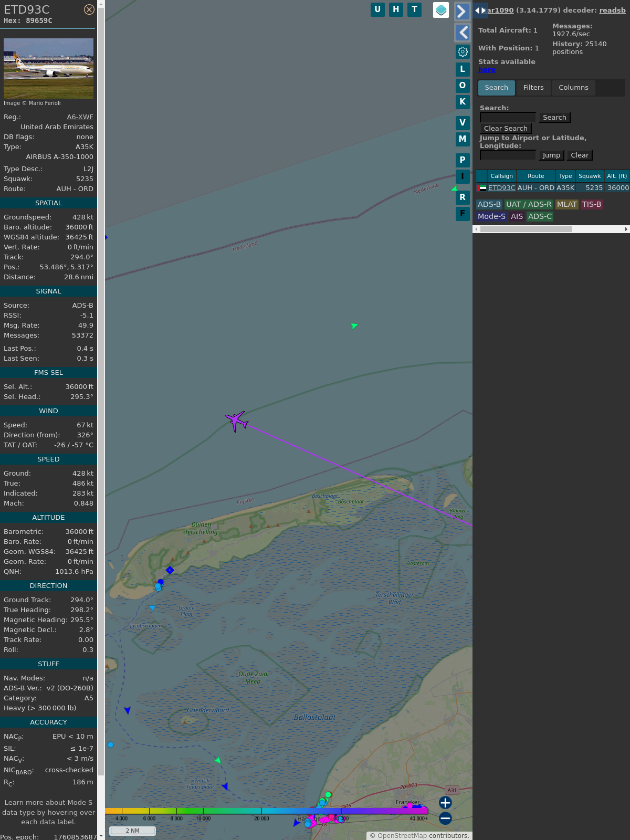
Task: Click the Clear button next to Jump
Action: 580,155
